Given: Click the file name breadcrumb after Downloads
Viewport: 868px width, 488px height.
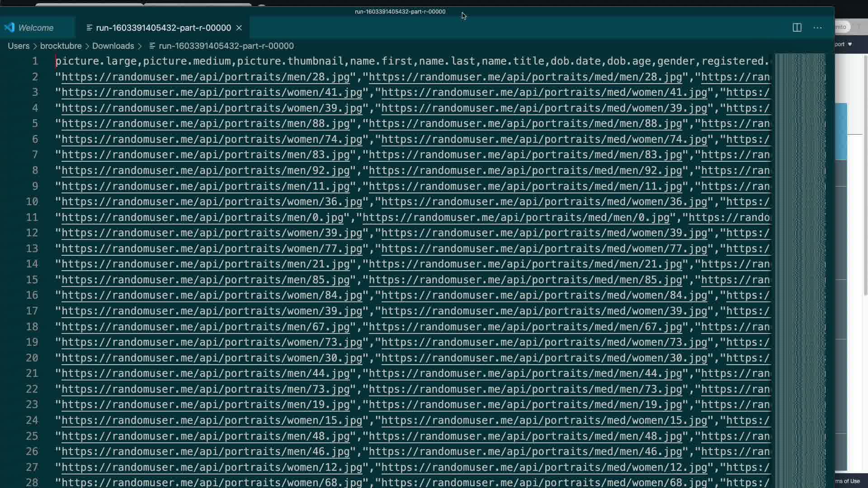Looking at the screenshot, I should point(226,46).
